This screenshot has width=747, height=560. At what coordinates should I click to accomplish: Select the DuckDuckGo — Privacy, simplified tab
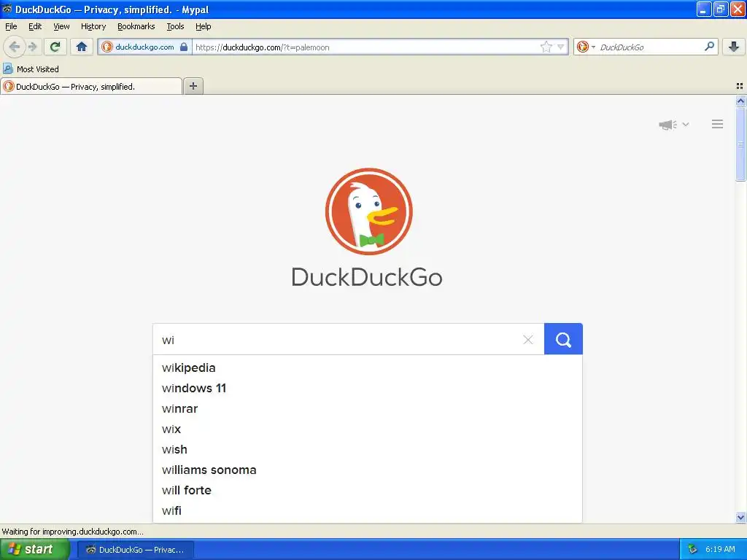click(x=91, y=86)
